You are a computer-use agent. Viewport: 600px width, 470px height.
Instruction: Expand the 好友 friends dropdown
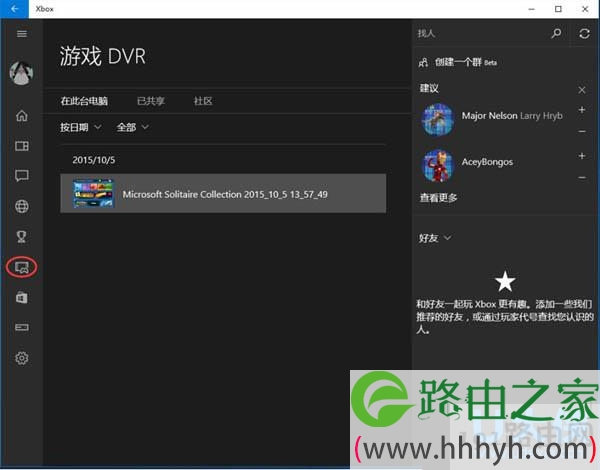click(435, 238)
